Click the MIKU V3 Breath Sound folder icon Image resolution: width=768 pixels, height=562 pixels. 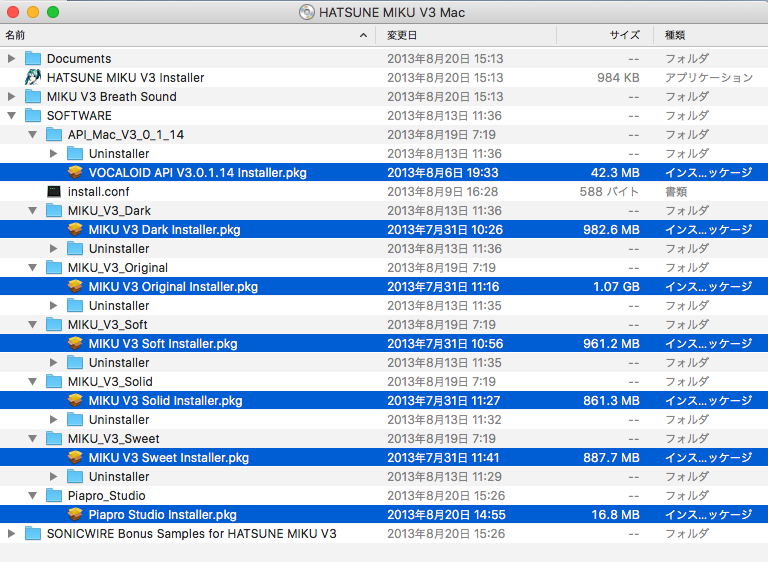pyautogui.click(x=33, y=97)
